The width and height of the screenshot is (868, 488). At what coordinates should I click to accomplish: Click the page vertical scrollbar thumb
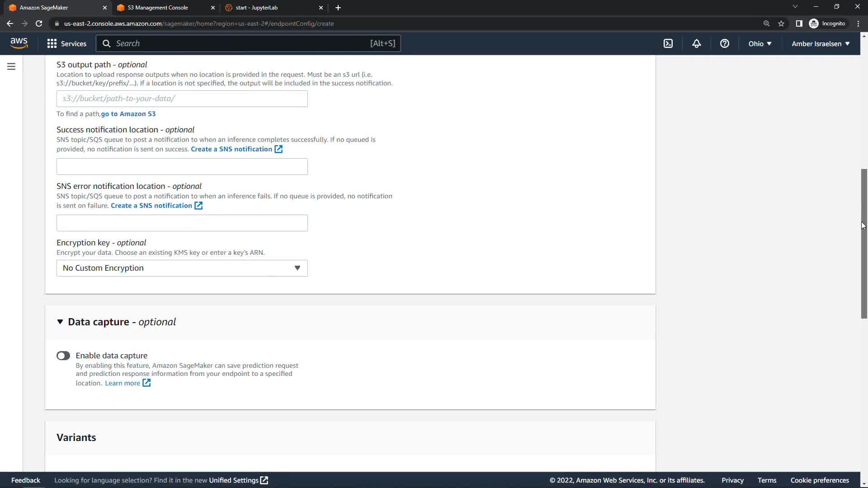coord(863,244)
